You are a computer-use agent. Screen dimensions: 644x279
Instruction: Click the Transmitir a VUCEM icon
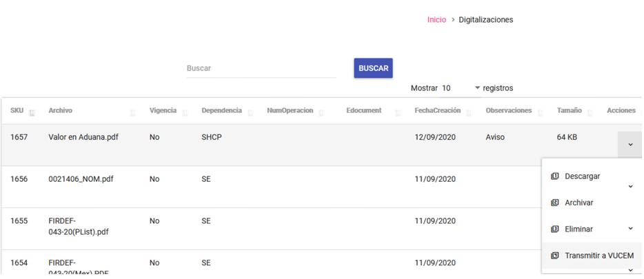tap(554, 256)
